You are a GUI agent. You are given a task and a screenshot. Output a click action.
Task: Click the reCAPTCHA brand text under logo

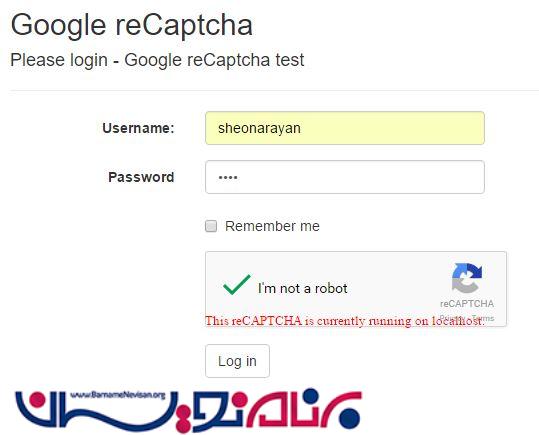click(x=467, y=304)
